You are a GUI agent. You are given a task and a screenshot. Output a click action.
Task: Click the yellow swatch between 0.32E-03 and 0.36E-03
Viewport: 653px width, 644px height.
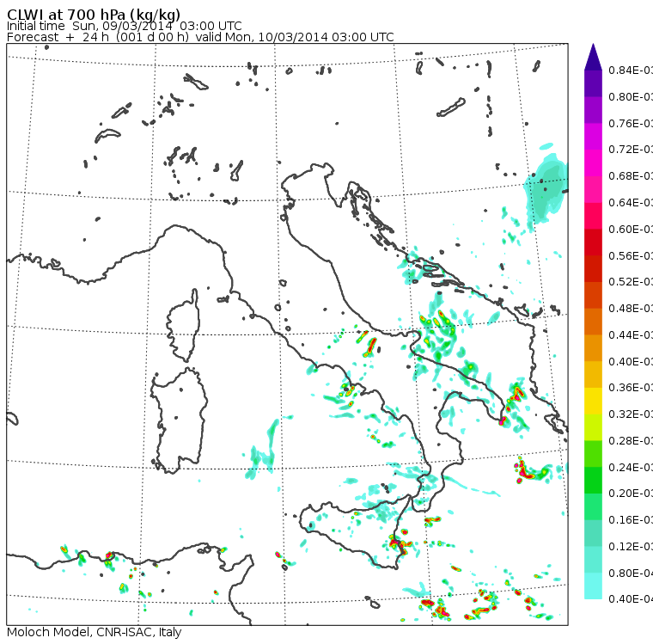pos(593,401)
